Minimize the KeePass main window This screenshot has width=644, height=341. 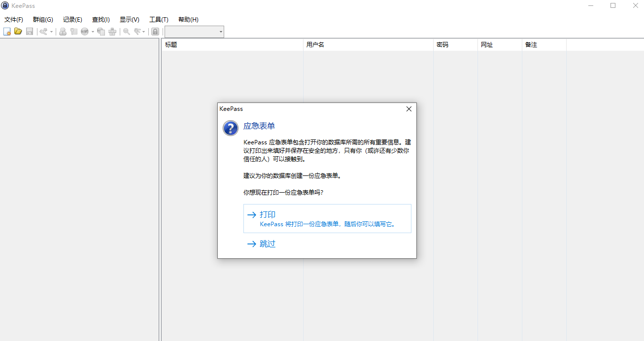tap(591, 5)
